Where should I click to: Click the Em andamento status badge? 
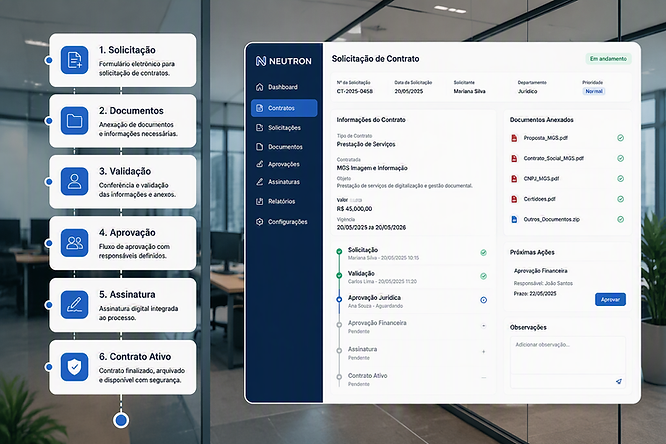tap(608, 59)
